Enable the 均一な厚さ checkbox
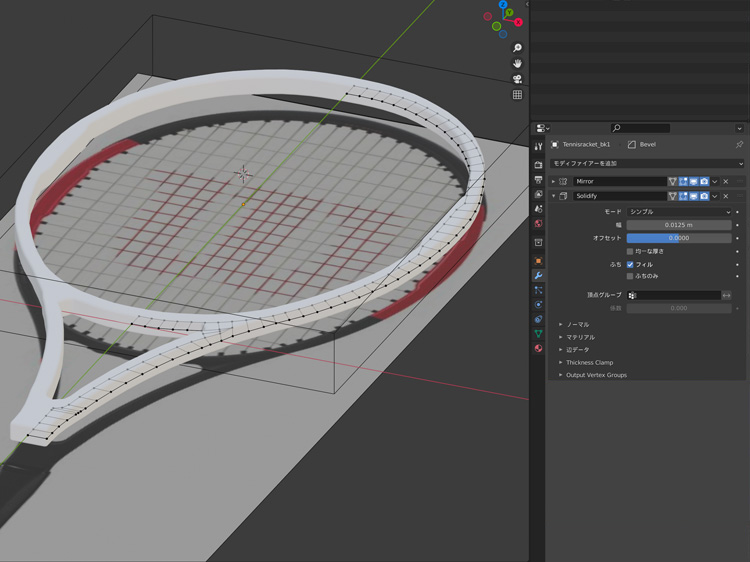Image resolution: width=750 pixels, height=562 pixels. 630,251
